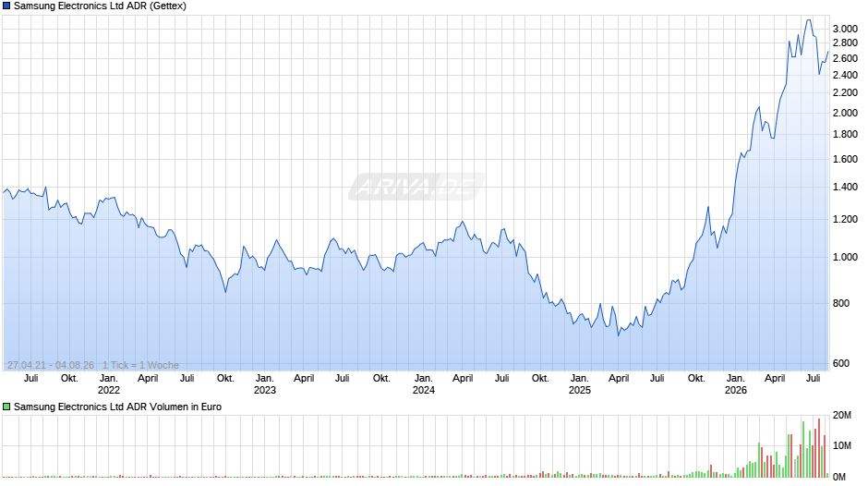Click the 10M volume axis label
The width and height of the screenshot is (868, 486).
pyautogui.click(x=842, y=446)
